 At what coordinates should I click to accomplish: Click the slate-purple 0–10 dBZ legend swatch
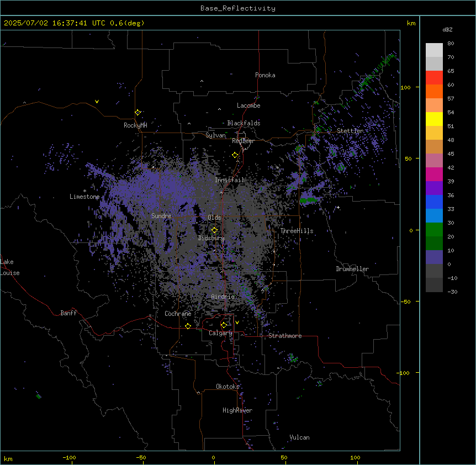tap(434, 257)
